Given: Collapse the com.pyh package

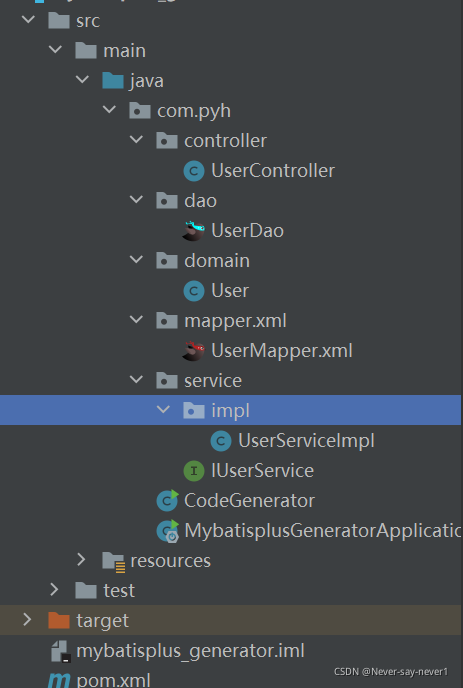Looking at the screenshot, I should (x=109, y=110).
